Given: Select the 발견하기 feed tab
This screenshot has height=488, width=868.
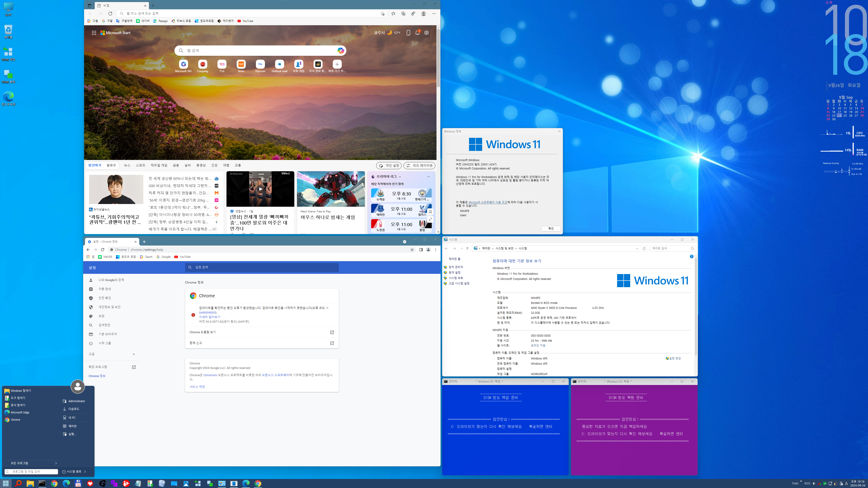Looking at the screenshot, I should [95, 165].
